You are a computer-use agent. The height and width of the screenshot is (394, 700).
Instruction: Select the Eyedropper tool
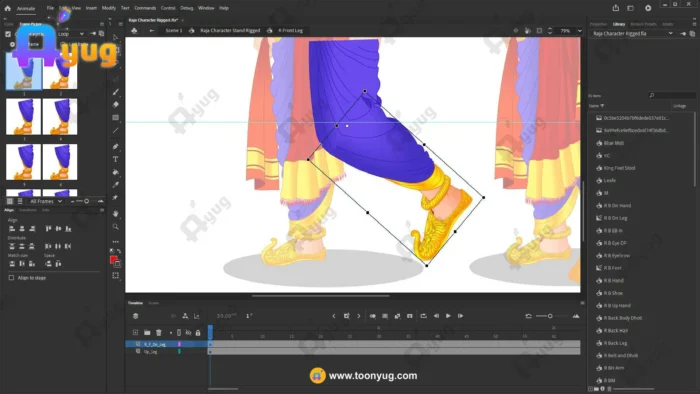point(116,185)
